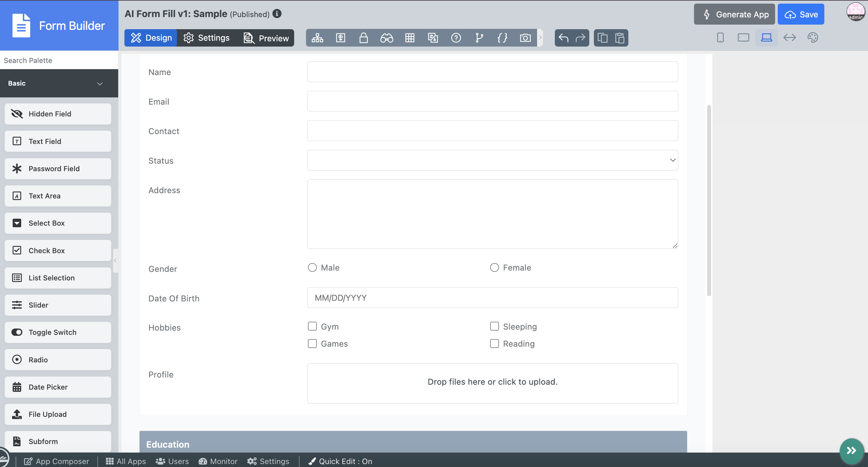This screenshot has width=868, height=467.
Task: Select the Male radio option
Action: (312, 268)
